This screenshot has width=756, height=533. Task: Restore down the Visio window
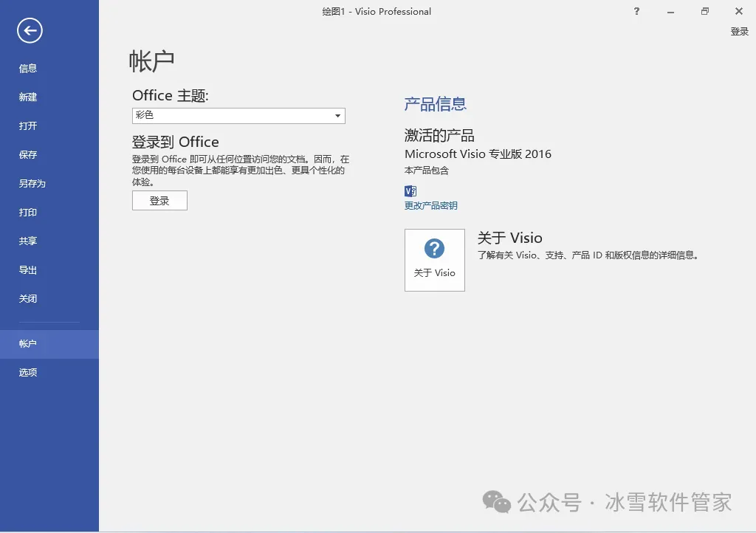coord(704,11)
